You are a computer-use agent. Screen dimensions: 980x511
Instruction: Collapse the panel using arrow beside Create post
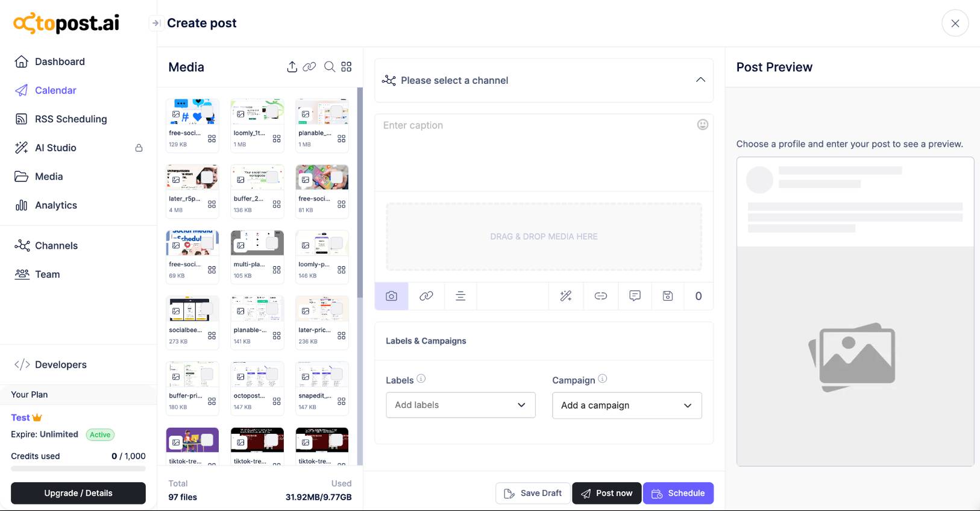tap(155, 23)
